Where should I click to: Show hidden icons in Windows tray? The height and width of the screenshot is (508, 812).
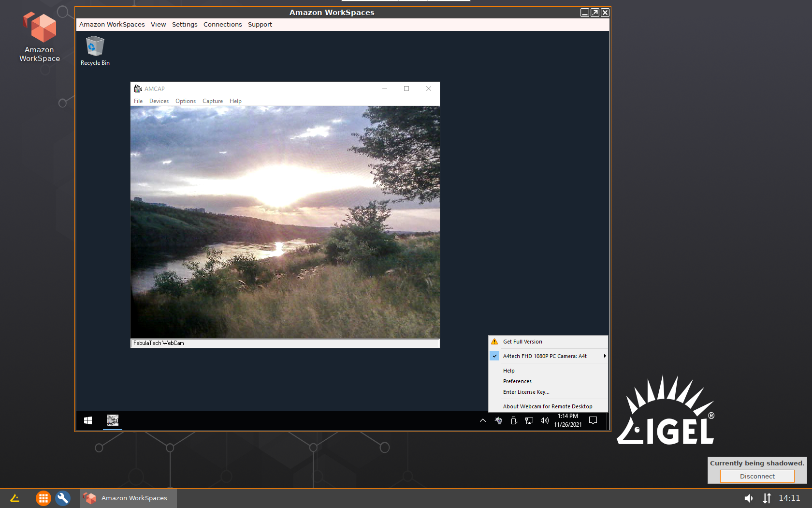click(x=483, y=420)
